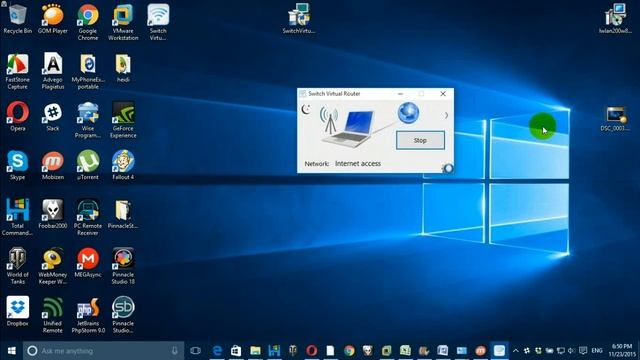This screenshot has width=640, height=360.
Task: Select the WebMoney Keeper desktop shortcut
Action: [x=53, y=266]
